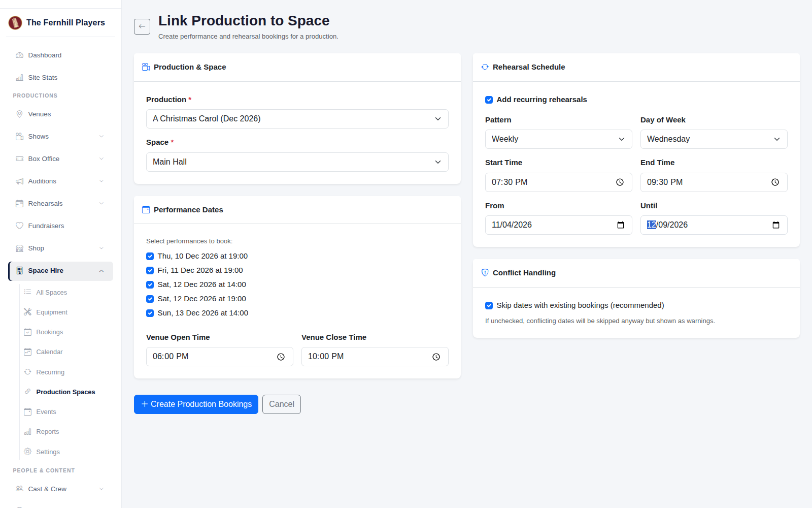The image size is (812, 508).
Task: Click the Equipment tools icon
Action: (x=27, y=312)
